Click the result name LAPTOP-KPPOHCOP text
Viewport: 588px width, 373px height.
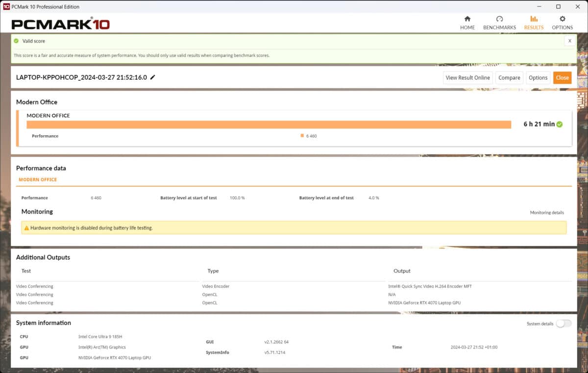(81, 77)
